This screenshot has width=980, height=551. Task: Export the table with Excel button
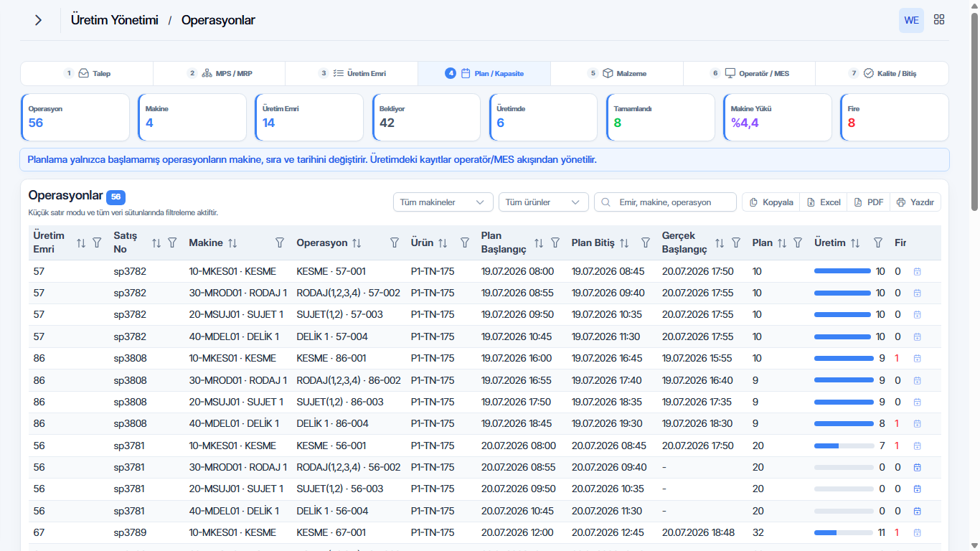[824, 202]
